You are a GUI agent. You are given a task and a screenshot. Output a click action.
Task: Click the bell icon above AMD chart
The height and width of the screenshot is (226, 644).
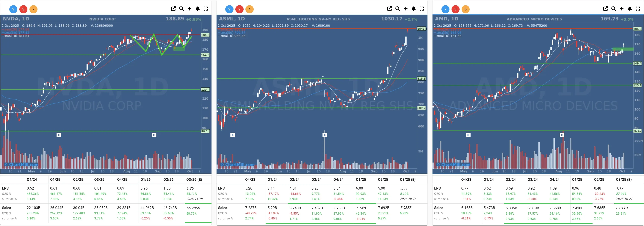[630, 9]
